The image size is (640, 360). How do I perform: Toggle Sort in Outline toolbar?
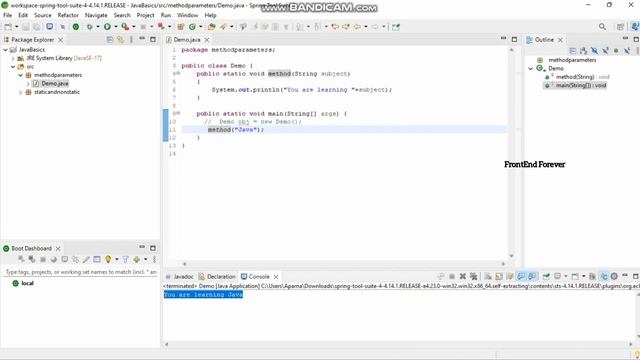coord(583,51)
